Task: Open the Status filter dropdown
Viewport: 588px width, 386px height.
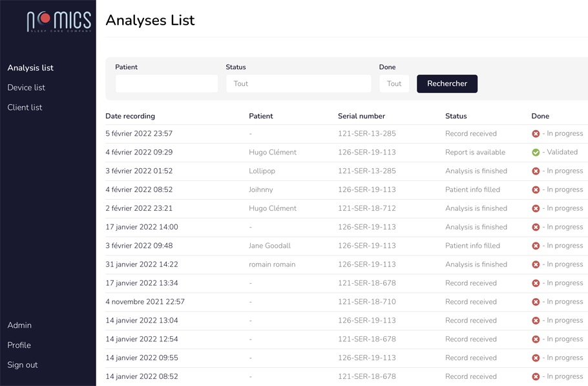Action: pyautogui.click(x=299, y=83)
